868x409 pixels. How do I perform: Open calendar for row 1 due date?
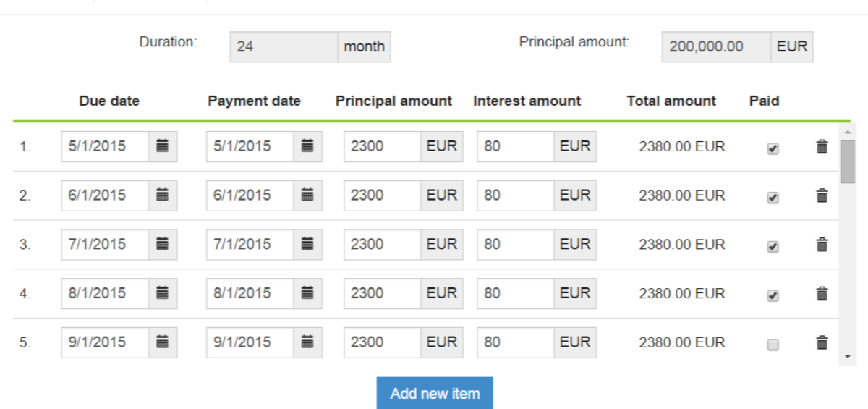pos(163,146)
